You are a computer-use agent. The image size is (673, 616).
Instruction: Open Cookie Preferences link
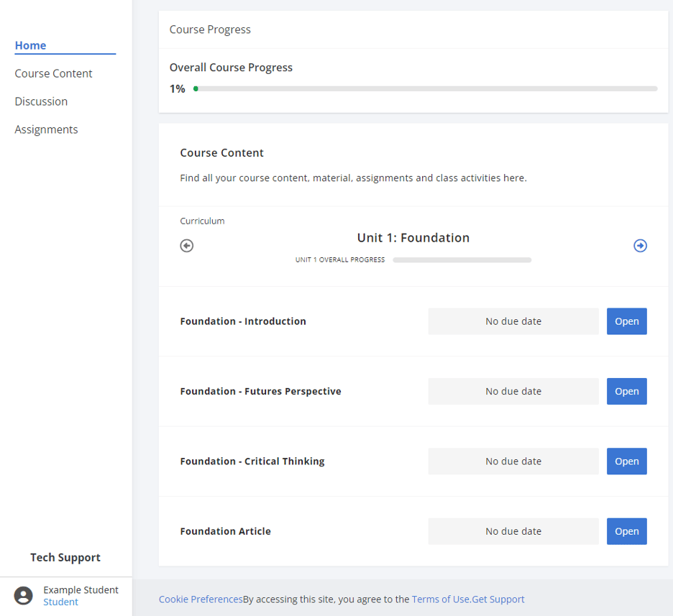point(201,599)
